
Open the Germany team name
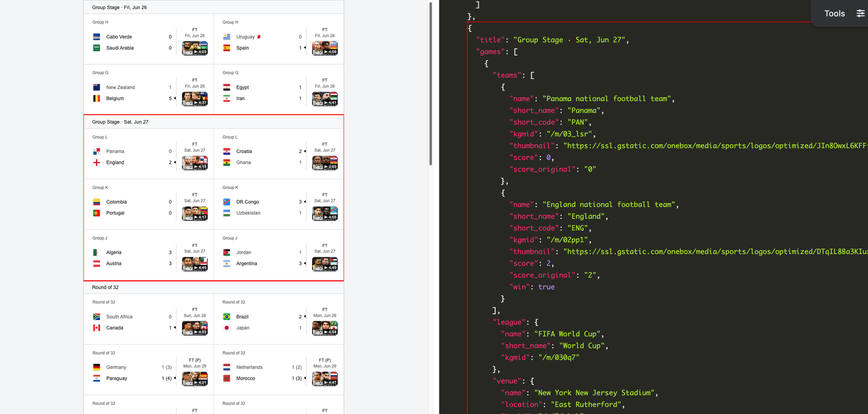[116, 367]
